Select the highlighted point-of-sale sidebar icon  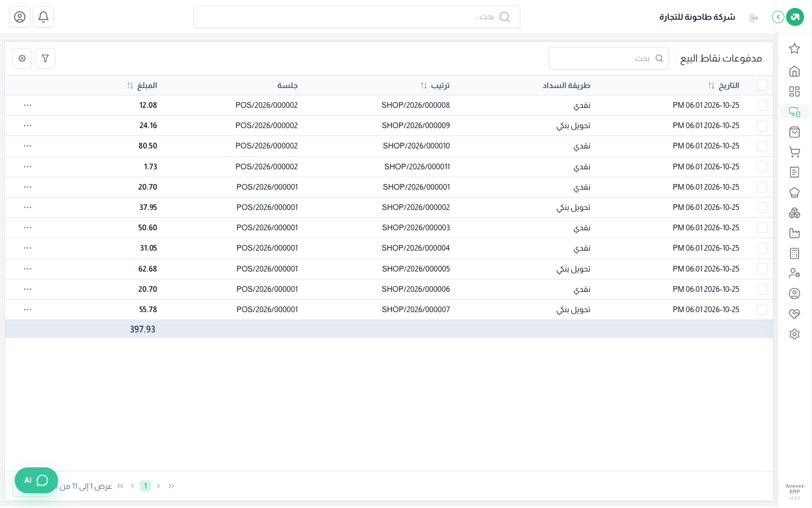[x=795, y=112]
